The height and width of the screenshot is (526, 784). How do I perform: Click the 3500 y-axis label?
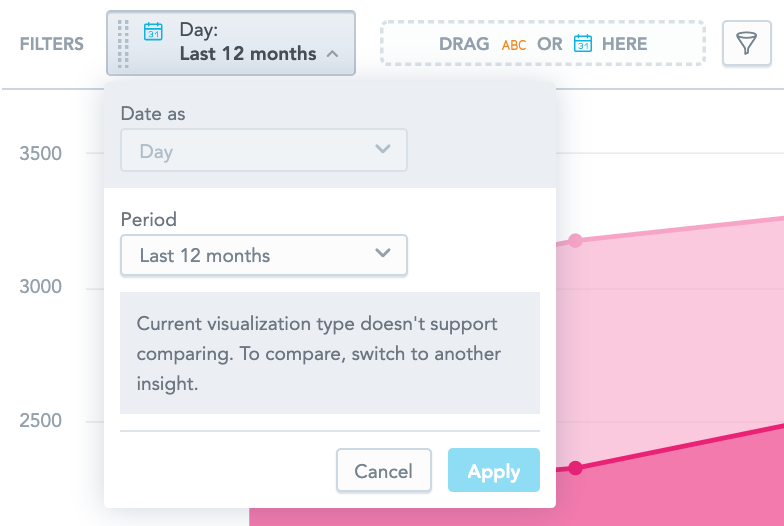coord(41,154)
